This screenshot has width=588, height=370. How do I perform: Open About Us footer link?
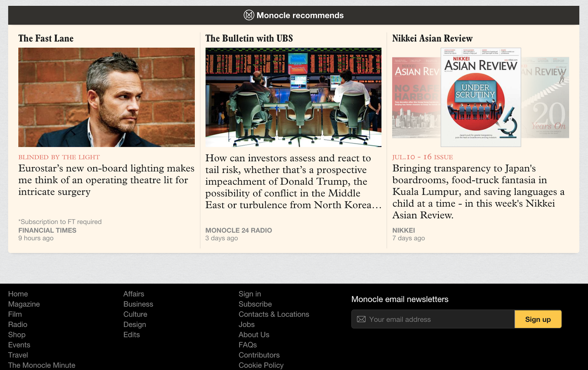[x=254, y=335]
